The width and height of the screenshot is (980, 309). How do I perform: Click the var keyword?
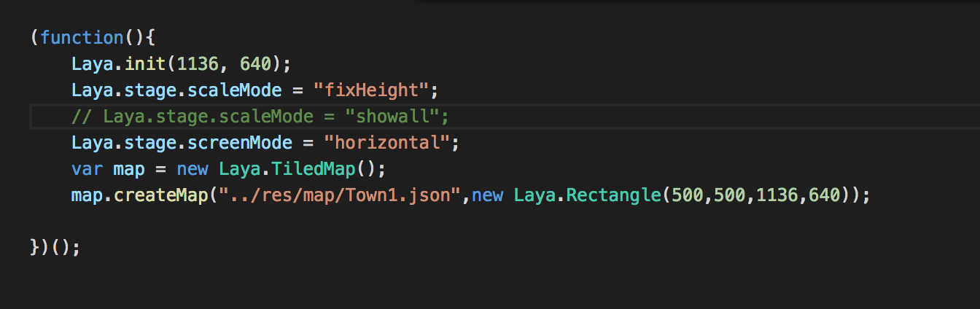click(x=87, y=169)
